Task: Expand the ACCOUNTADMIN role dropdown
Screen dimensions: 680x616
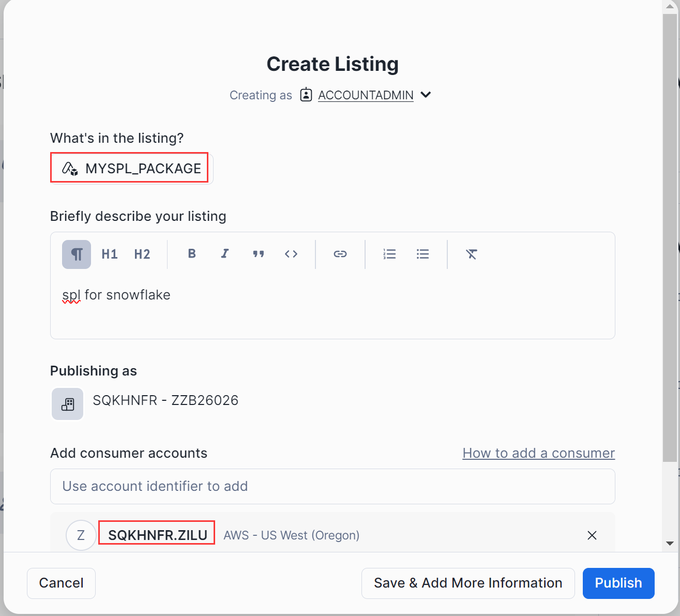Action: [426, 95]
